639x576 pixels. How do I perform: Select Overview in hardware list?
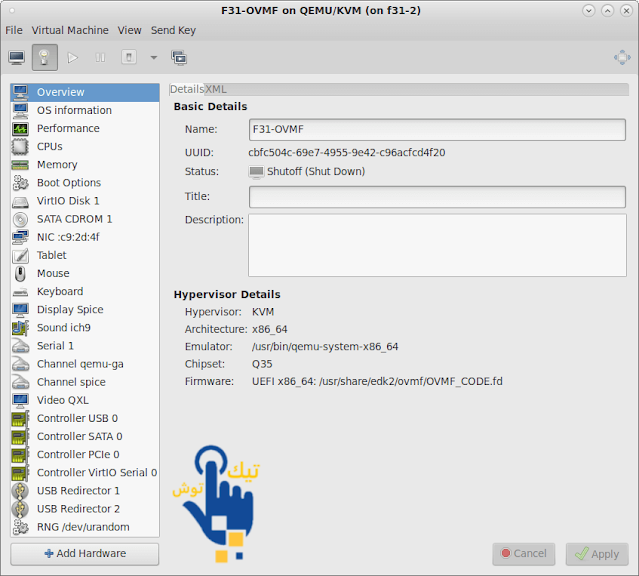pos(85,92)
